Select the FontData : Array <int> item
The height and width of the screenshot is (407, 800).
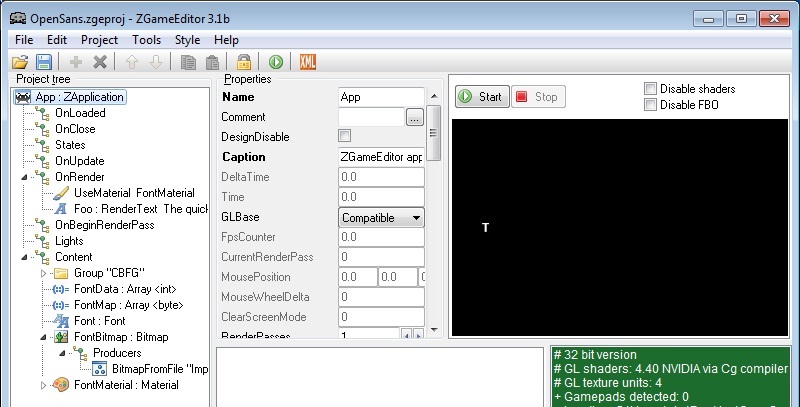[125, 289]
